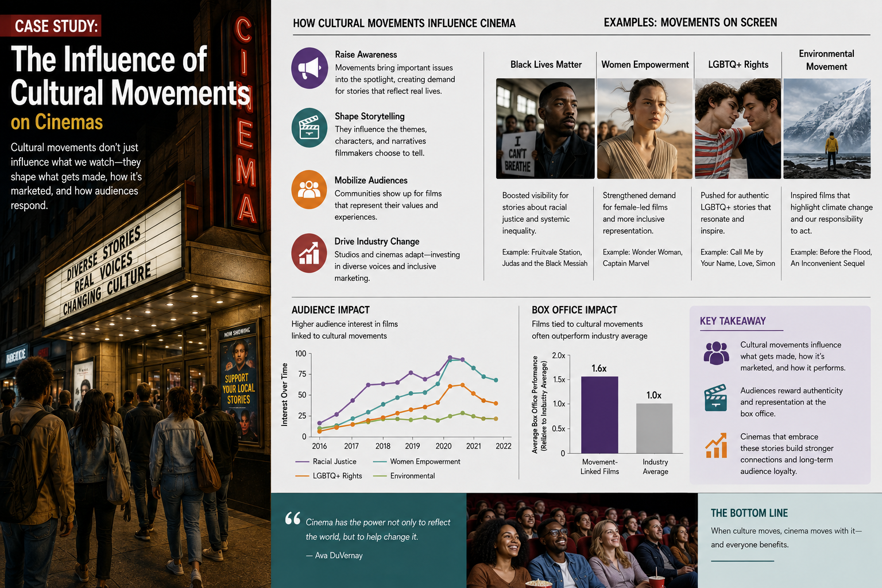The image size is (882, 588).
Task: Click the Now Showing poster reading Support Your Local Stories
Action: [x=238, y=384]
